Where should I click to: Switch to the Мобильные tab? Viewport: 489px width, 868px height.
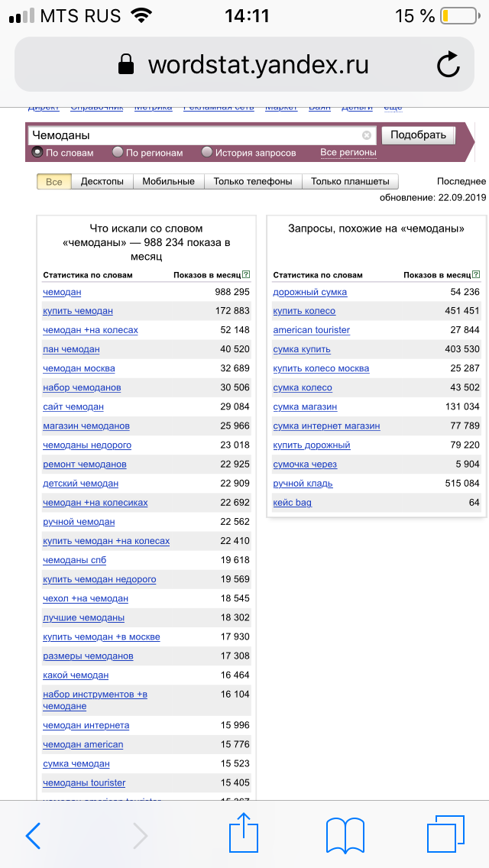(168, 182)
